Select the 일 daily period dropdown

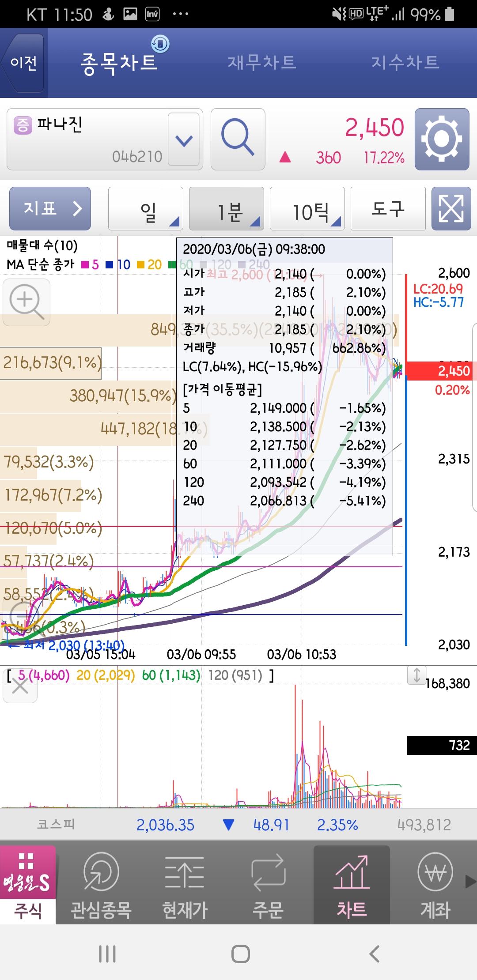146,208
